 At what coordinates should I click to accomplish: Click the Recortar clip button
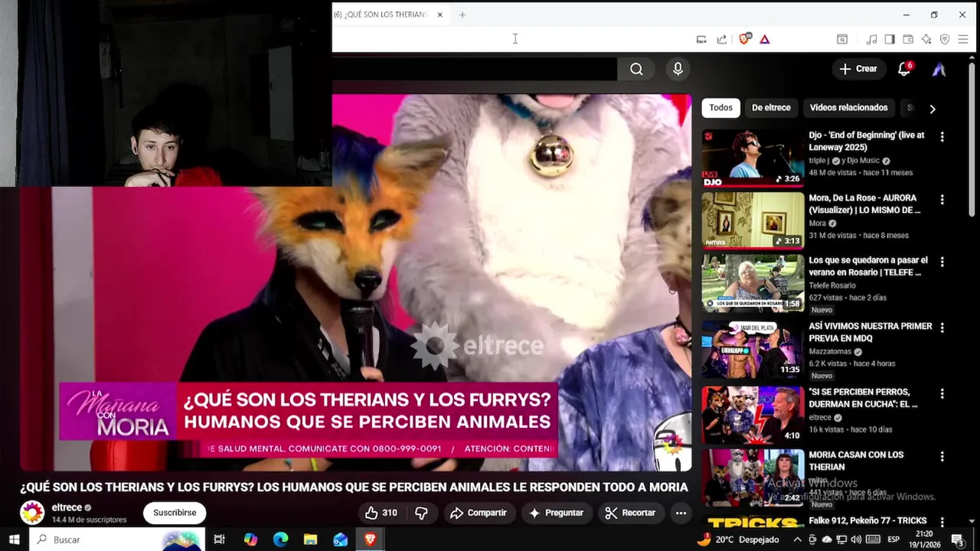tap(630, 513)
